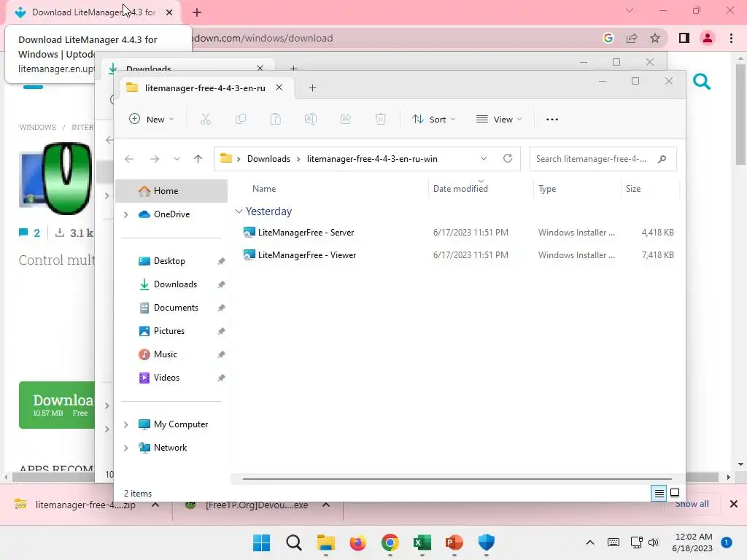Add a new Explorer tab
Image resolution: width=747 pixels, height=560 pixels.
pos(312,88)
